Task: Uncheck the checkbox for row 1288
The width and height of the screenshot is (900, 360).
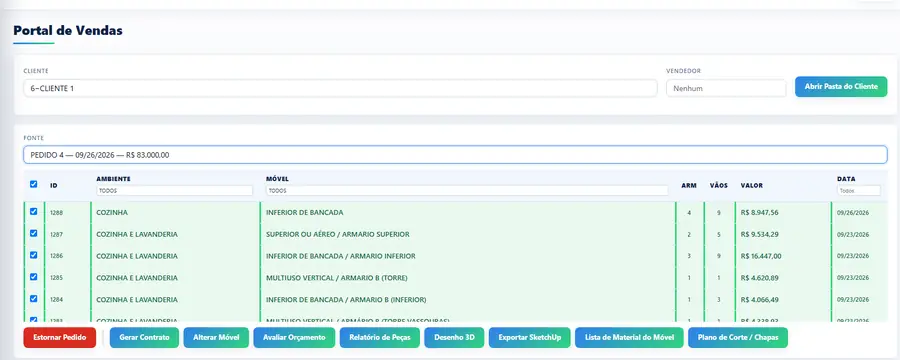Action: [x=33, y=212]
